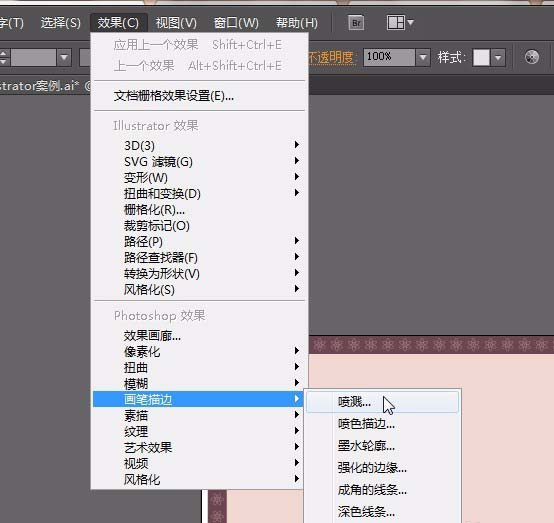This screenshot has width=554, height=523.
Task: Open the 帮助(H) menu
Action: 297,23
